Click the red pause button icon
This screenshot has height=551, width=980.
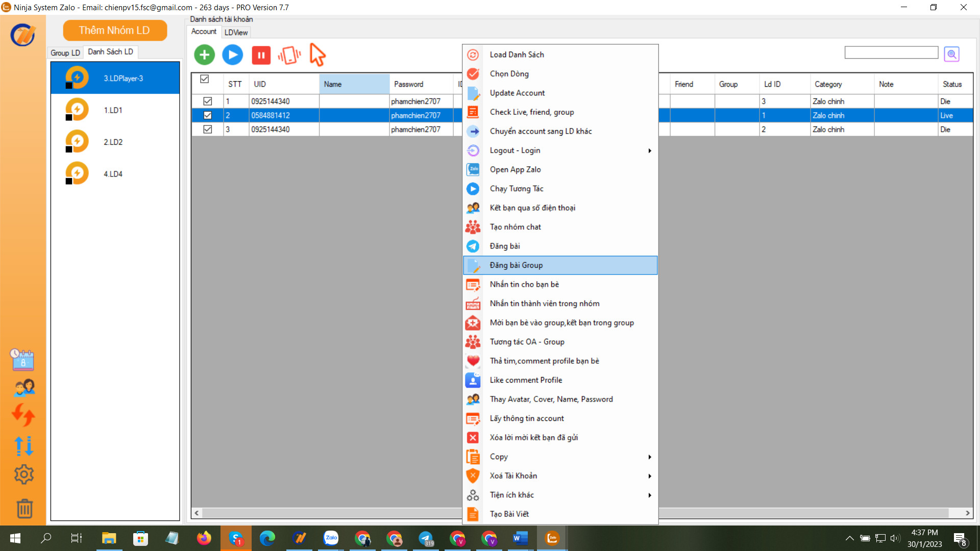[x=261, y=55]
